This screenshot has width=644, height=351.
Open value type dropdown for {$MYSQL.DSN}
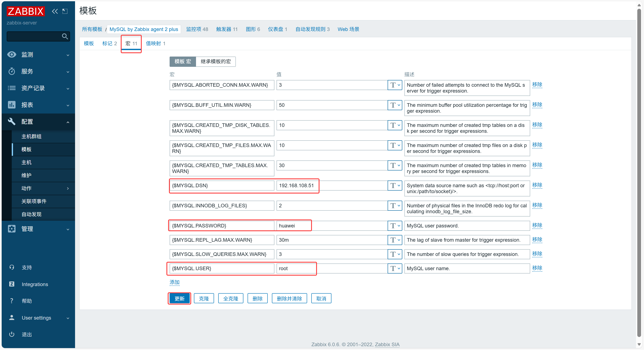click(x=395, y=185)
